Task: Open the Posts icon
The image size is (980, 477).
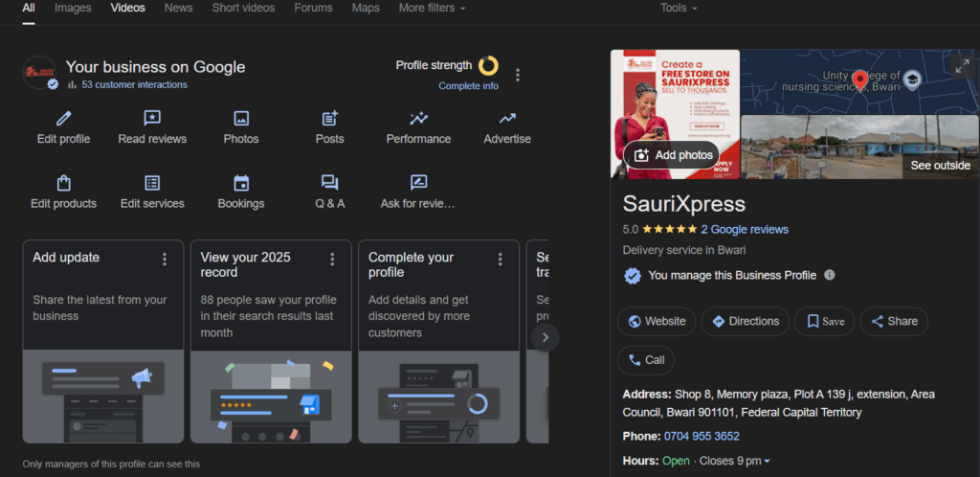Action: (330, 118)
